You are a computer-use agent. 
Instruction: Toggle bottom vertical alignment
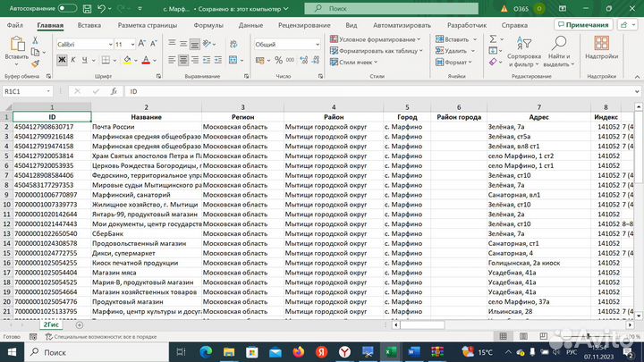pos(195,44)
